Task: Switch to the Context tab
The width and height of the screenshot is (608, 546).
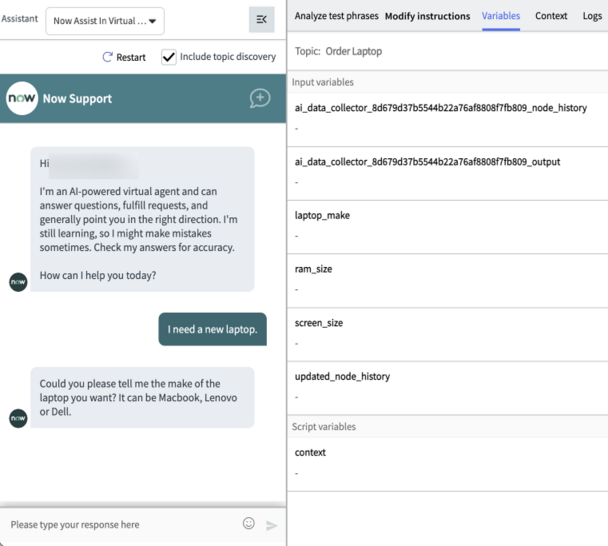Action: pos(551,16)
